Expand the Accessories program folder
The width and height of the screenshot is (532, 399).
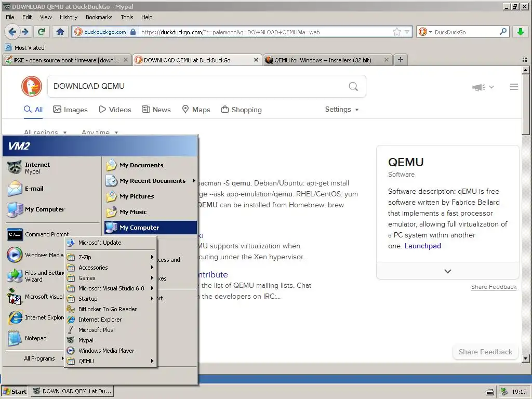(x=111, y=268)
